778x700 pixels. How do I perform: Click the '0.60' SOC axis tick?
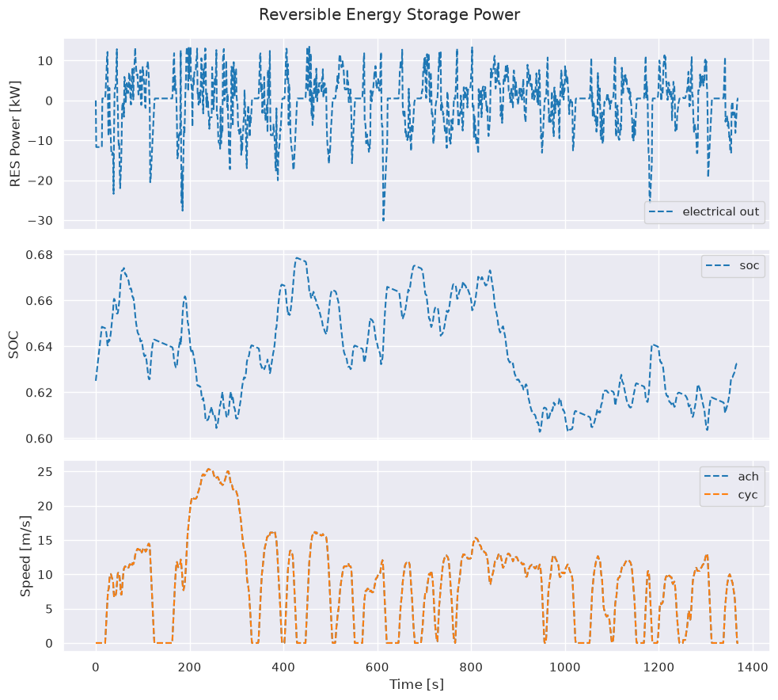(x=40, y=439)
